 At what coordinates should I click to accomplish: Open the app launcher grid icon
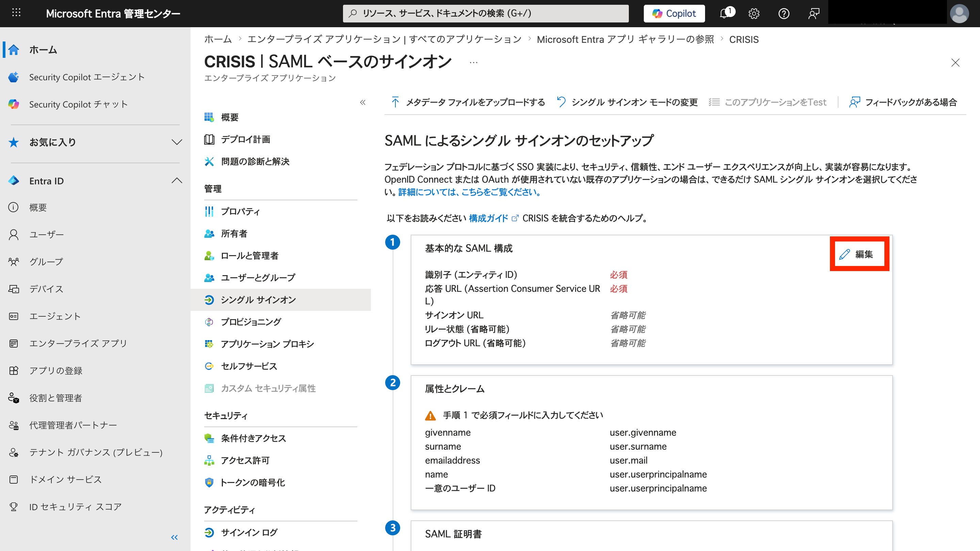pos(16,13)
